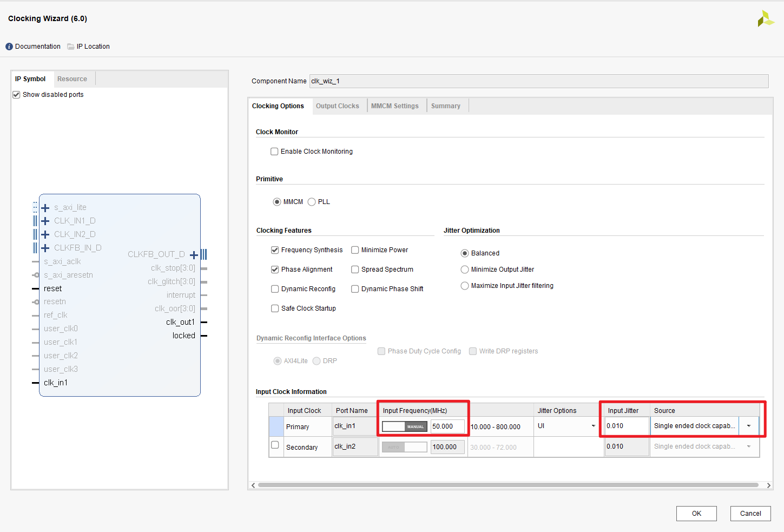Select PLL primitive radio button
Screen dimensions: 784x532
click(312, 202)
